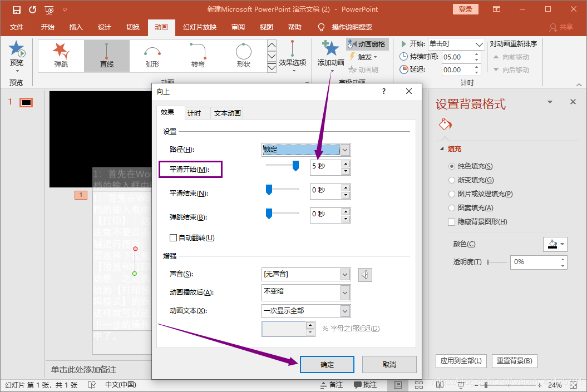
Task: Click the Delay (延迟) field 00.00
Action: 461,70
